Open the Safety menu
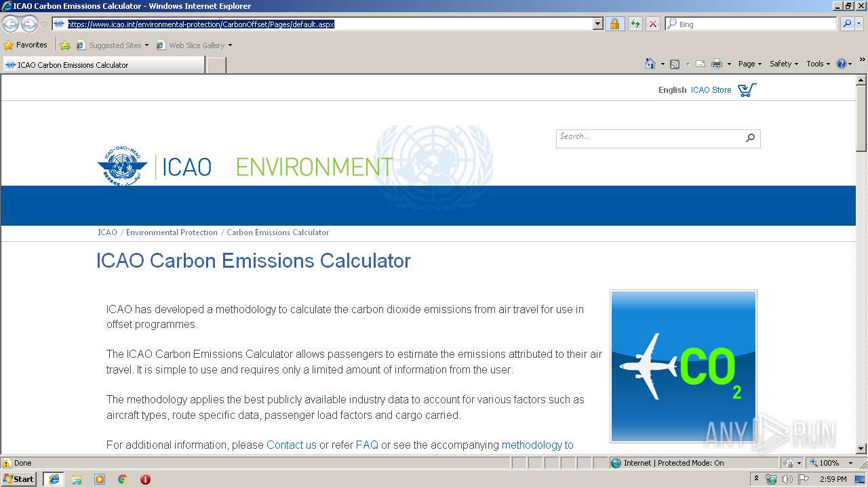 click(784, 64)
